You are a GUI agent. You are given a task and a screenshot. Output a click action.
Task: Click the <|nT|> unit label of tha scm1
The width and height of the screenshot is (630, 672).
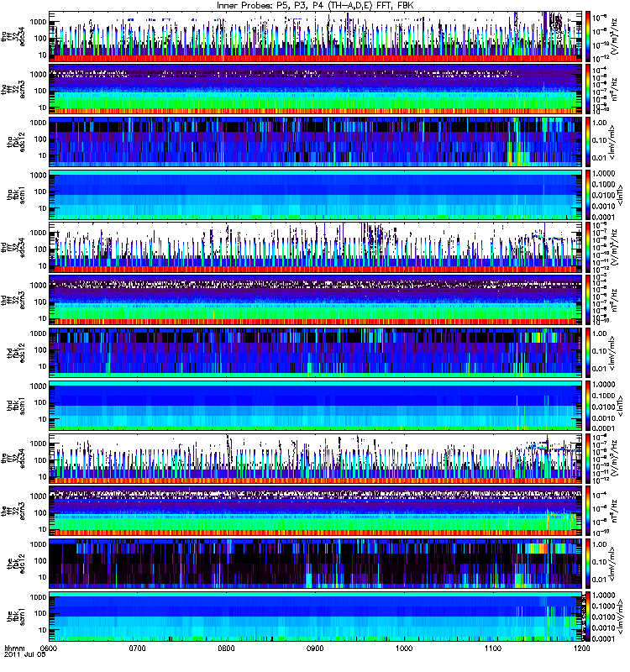coord(619,195)
